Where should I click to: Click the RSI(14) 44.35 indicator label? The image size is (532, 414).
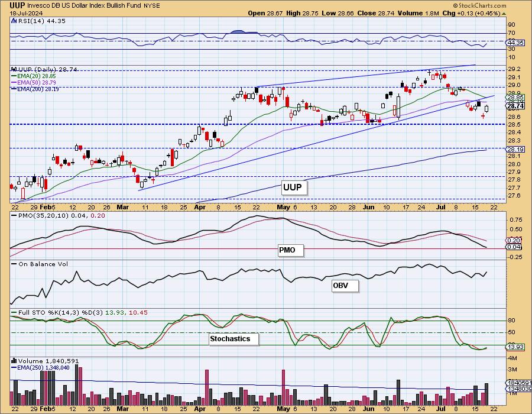pyautogui.click(x=41, y=21)
